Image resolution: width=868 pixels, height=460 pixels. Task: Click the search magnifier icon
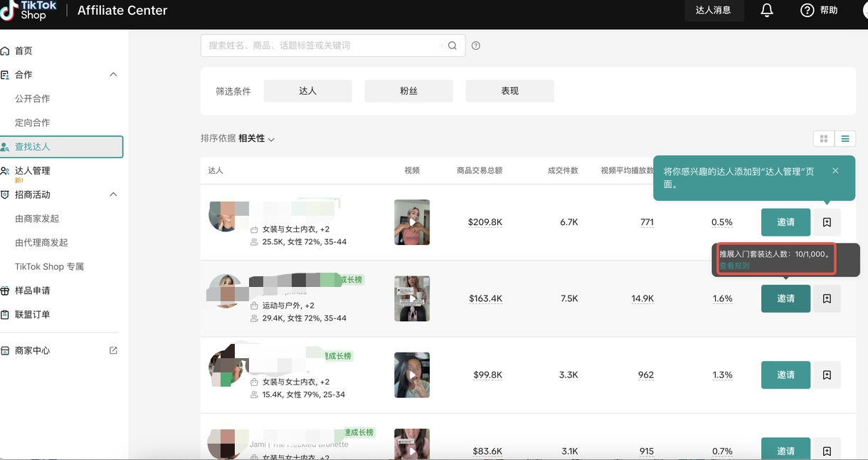click(452, 46)
